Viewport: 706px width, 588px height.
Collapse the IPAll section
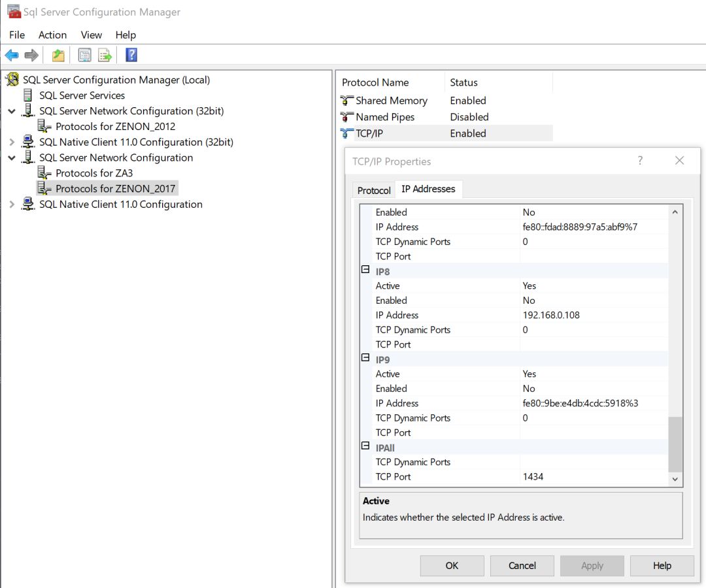coord(365,446)
